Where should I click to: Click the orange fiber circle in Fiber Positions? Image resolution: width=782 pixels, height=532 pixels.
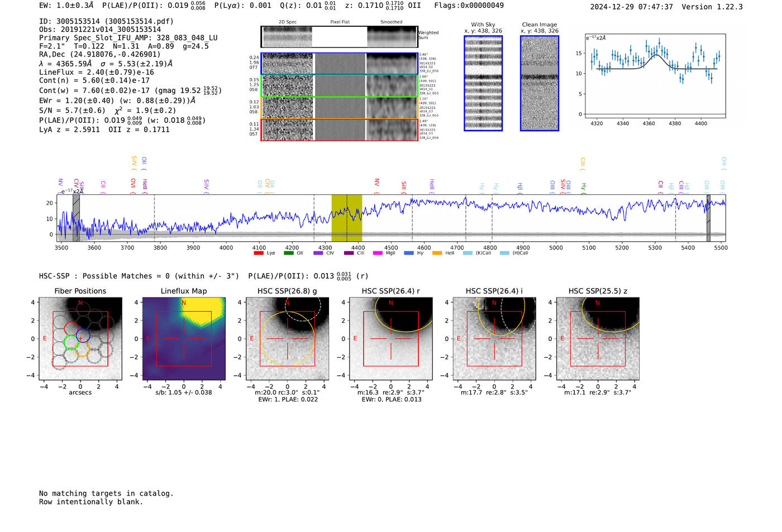click(82, 350)
